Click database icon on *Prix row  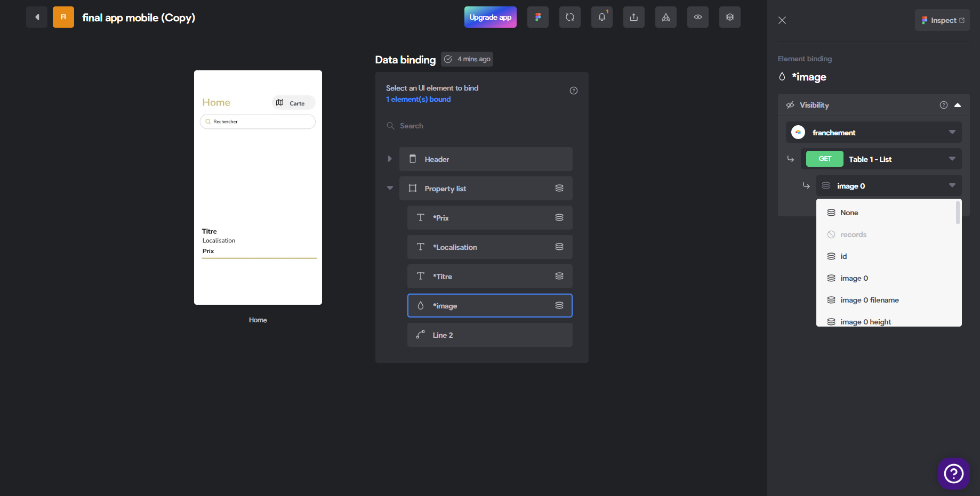point(559,217)
